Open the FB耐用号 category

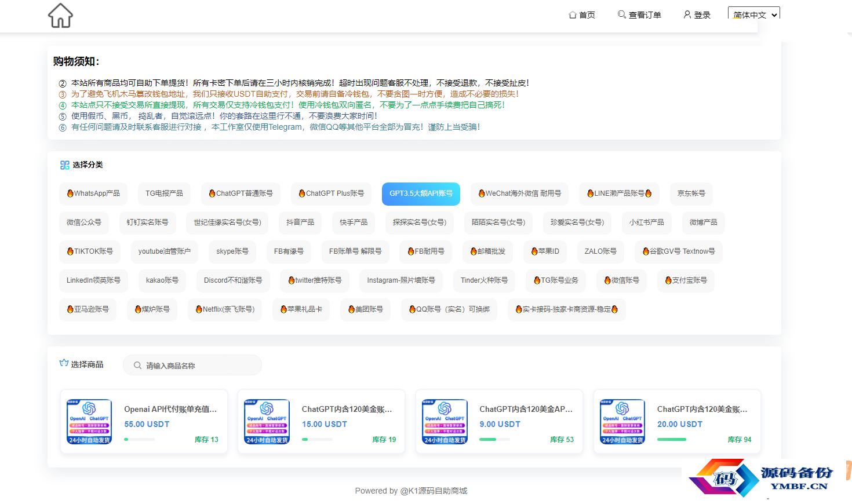click(x=426, y=251)
